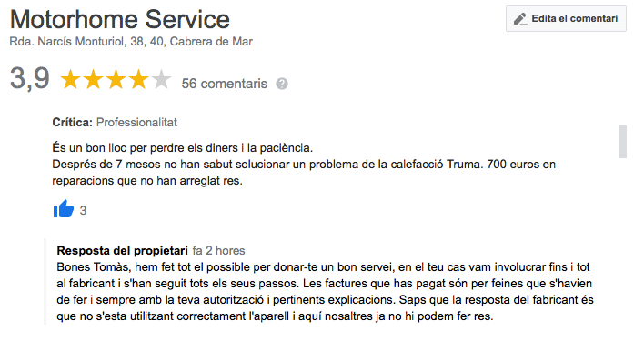Click the owner's reply starting Bones Tomàs
The image size is (644, 341).
tap(325, 291)
